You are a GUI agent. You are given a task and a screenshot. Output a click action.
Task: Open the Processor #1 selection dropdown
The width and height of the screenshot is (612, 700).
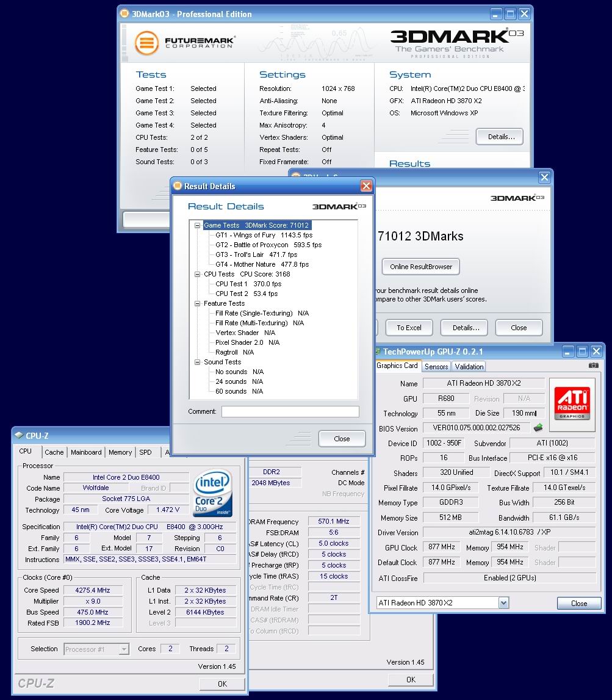(124, 649)
